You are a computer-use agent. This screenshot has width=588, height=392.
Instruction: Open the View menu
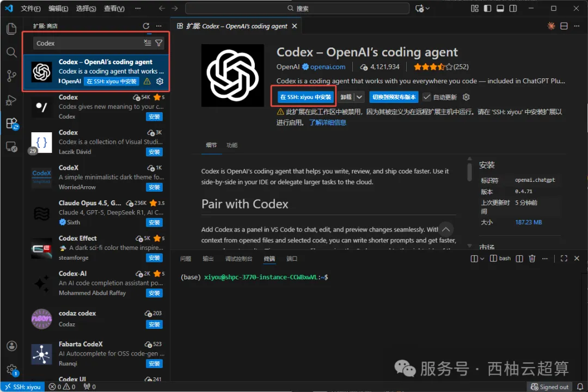click(x=114, y=8)
